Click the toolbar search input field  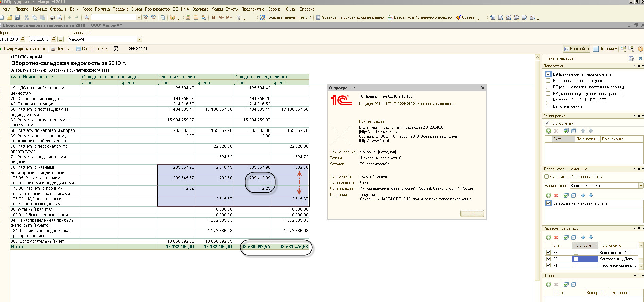[x=113, y=17]
